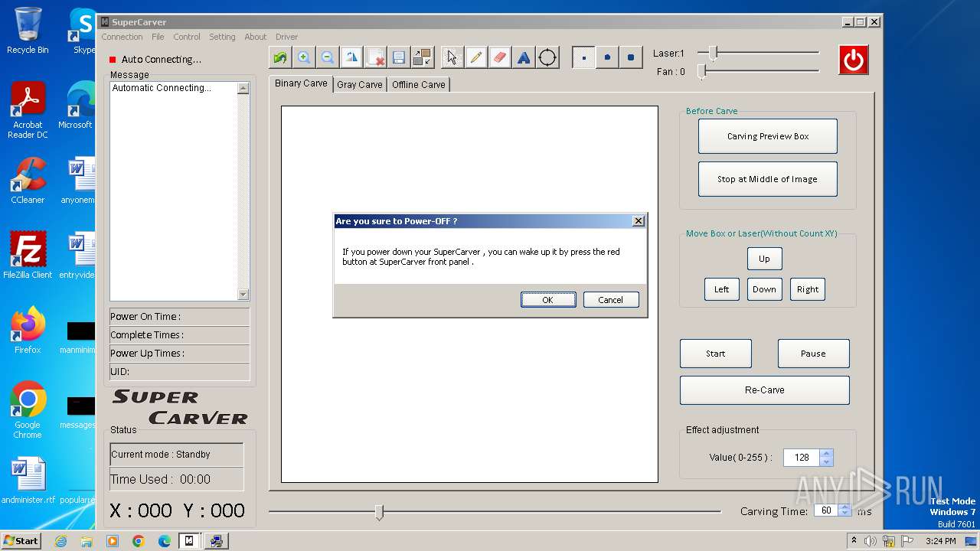Viewport: 980px width, 551px height.
Task: Click the red power-off button
Action: pos(854,60)
